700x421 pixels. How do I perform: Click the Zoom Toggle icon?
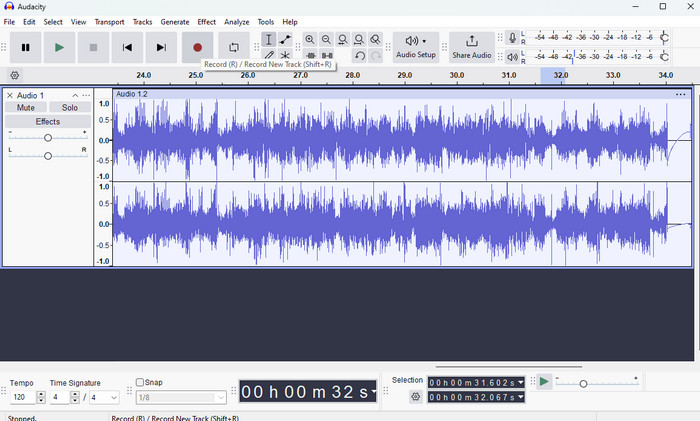(x=375, y=39)
